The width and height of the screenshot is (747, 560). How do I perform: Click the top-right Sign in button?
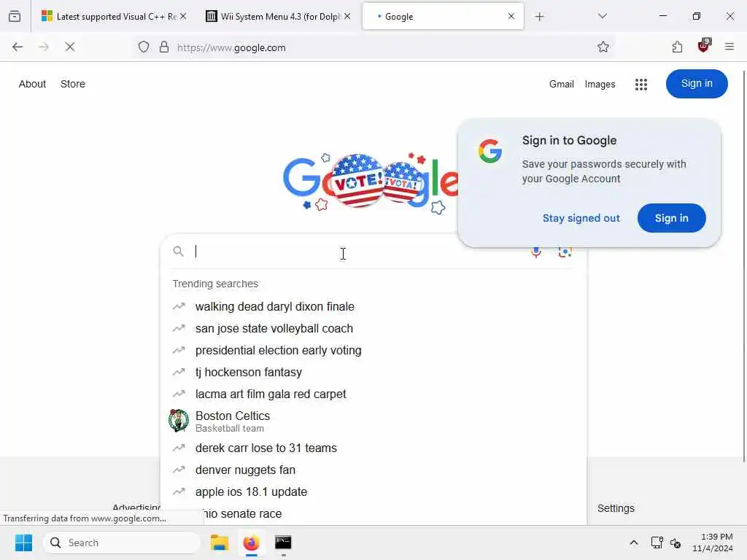tap(697, 84)
